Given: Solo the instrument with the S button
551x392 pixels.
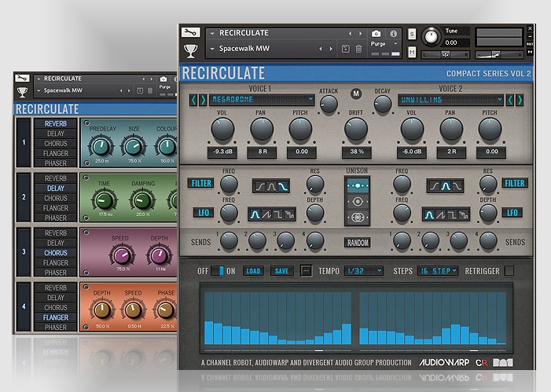Looking at the screenshot, I should click(412, 34).
